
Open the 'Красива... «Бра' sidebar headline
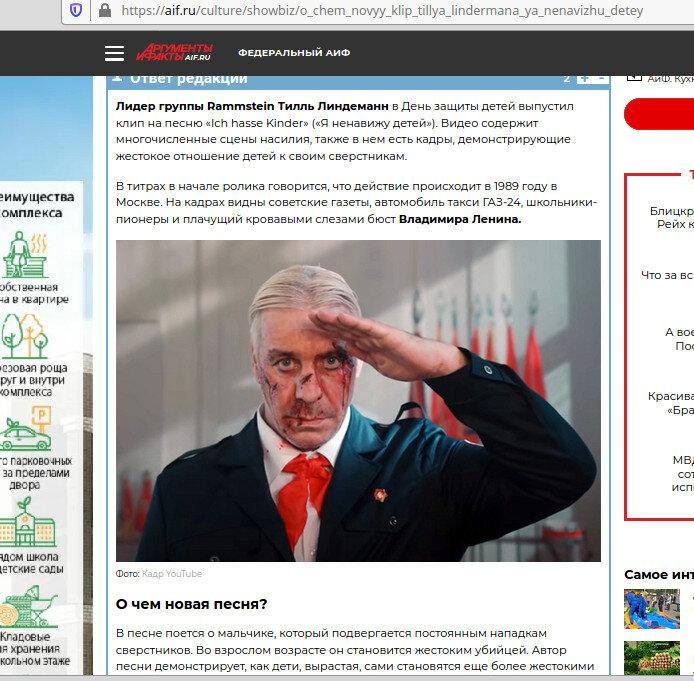671,403
